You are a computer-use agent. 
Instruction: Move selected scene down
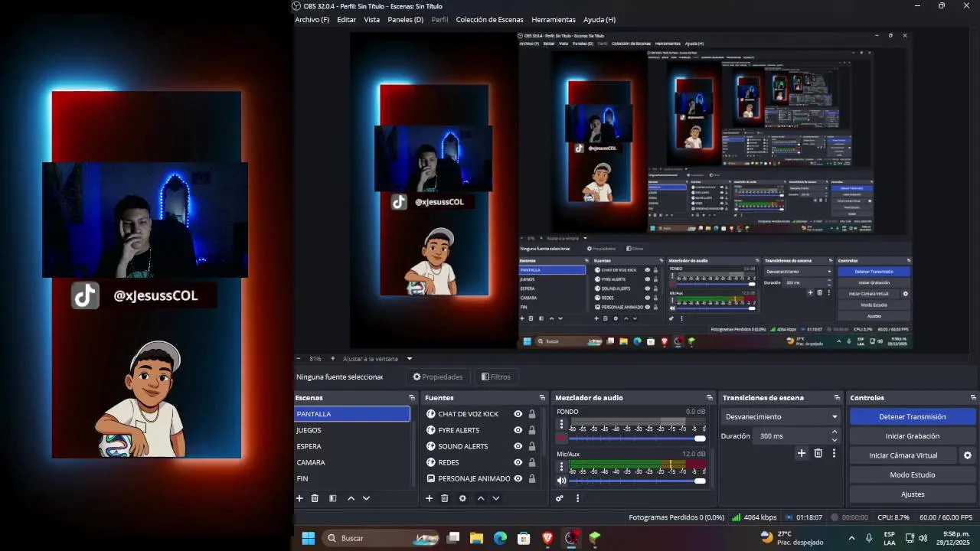pos(366,498)
